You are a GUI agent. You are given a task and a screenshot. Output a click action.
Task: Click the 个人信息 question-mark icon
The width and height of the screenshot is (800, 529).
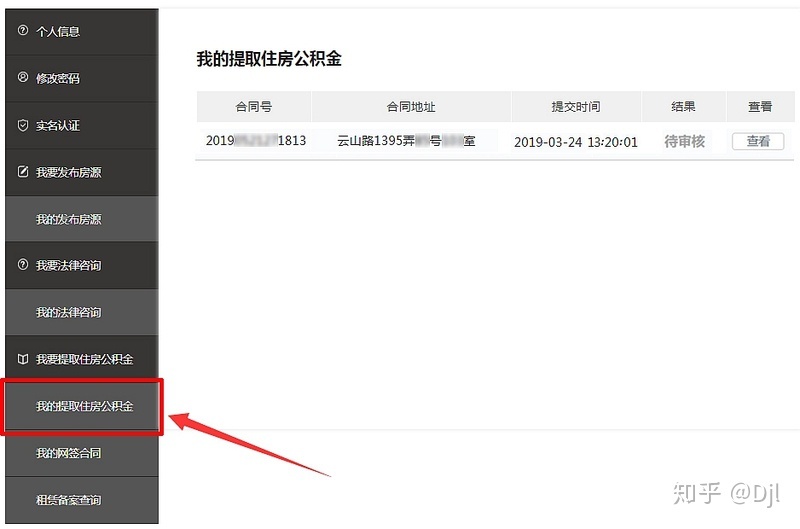pyautogui.click(x=23, y=31)
